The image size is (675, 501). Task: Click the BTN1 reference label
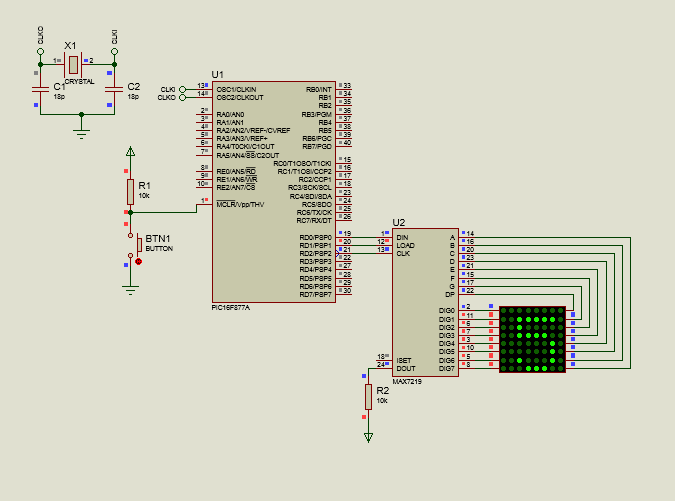coord(158,238)
